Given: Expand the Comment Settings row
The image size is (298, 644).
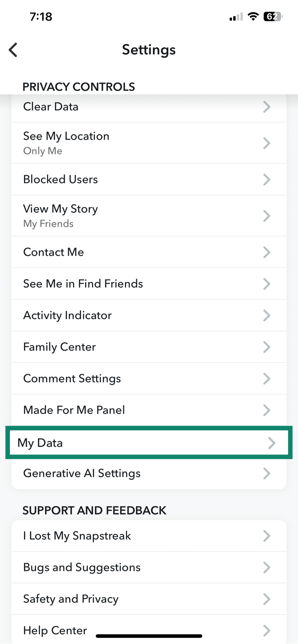Looking at the screenshot, I should click(x=149, y=378).
